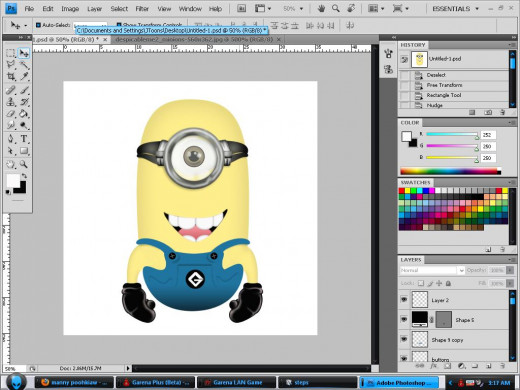520x390 pixels.
Task: Open the Layer menu
Action: pyautogui.click(x=94, y=9)
